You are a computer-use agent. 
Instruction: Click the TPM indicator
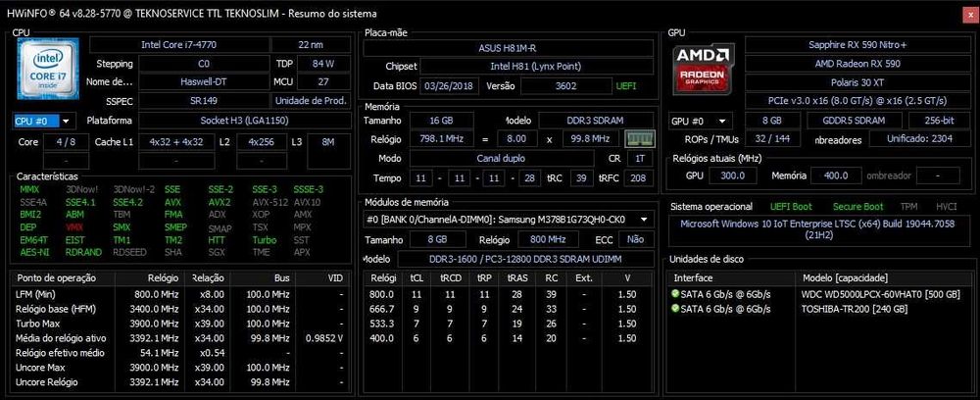(x=908, y=206)
